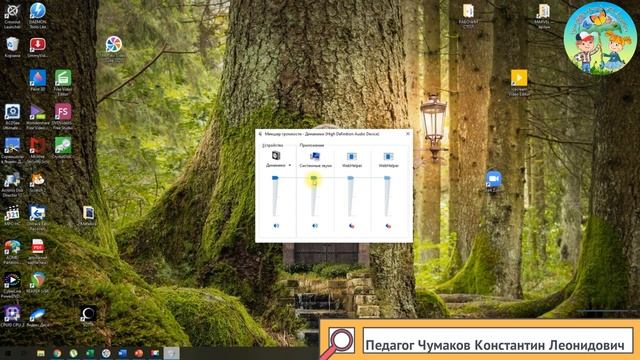This screenshot has width=640, height=360.
Task: Click the last WebHelper volume slider handle
Action: [x=387, y=178]
